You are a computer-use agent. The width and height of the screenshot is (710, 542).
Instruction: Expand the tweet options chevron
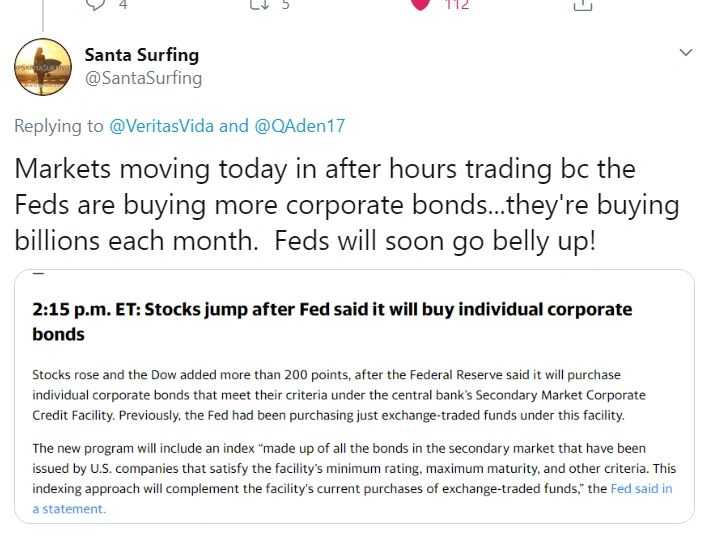point(686,52)
